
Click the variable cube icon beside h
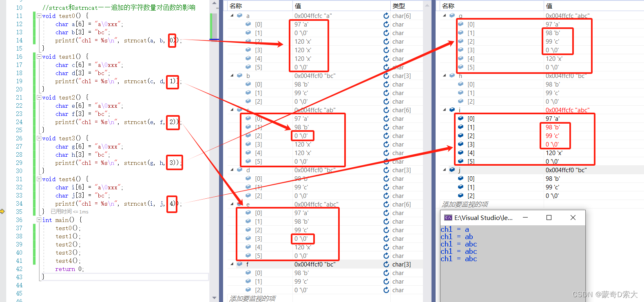[452, 75]
